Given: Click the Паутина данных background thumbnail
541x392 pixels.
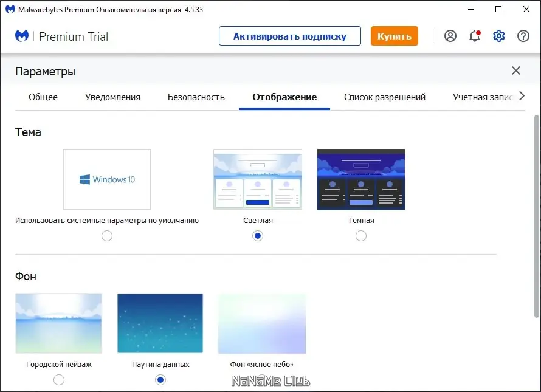Looking at the screenshot, I should [x=160, y=323].
